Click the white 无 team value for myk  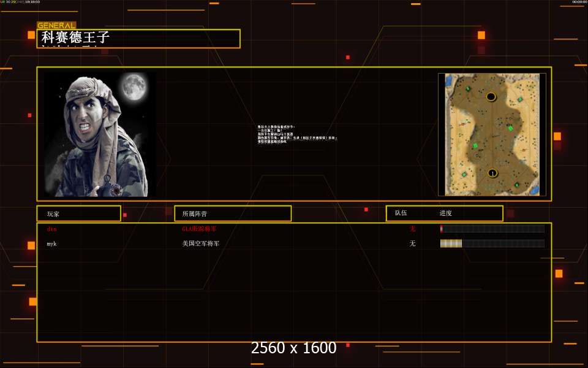click(x=412, y=243)
